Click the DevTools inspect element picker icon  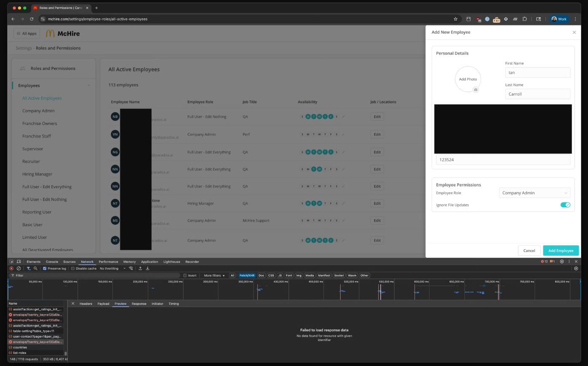[x=11, y=262]
